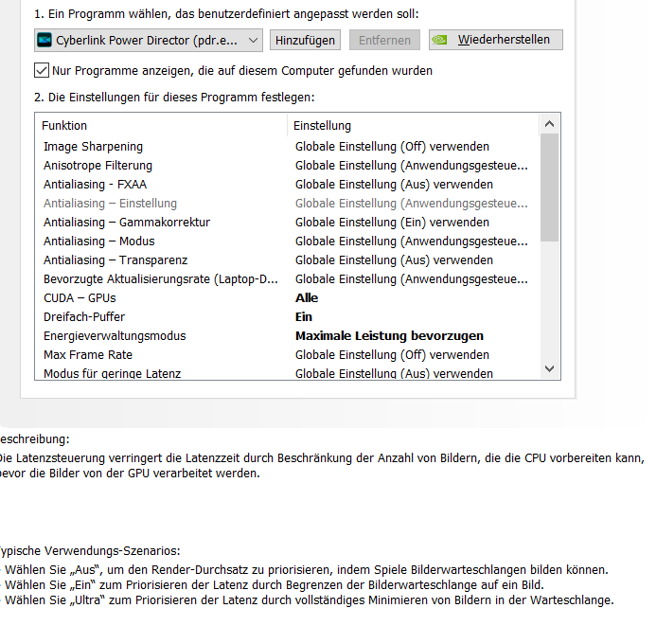This screenshot has width=656, height=644.
Task: Click the greyed Entfernen button
Action: pyautogui.click(x=384, y=40)
